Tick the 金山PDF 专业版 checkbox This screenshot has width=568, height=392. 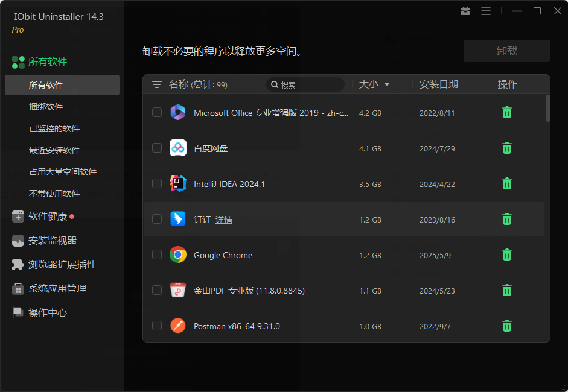[157, 290]
